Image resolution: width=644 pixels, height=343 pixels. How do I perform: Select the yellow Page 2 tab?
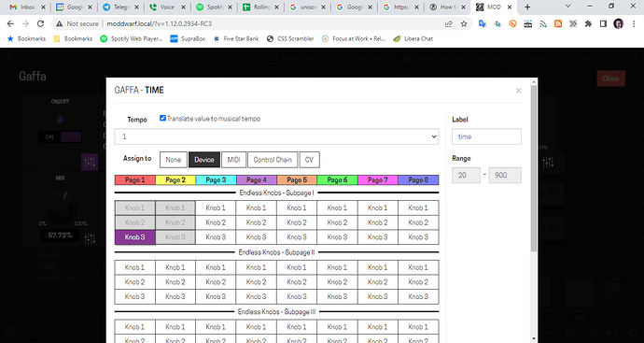click(x=175, y=179)
